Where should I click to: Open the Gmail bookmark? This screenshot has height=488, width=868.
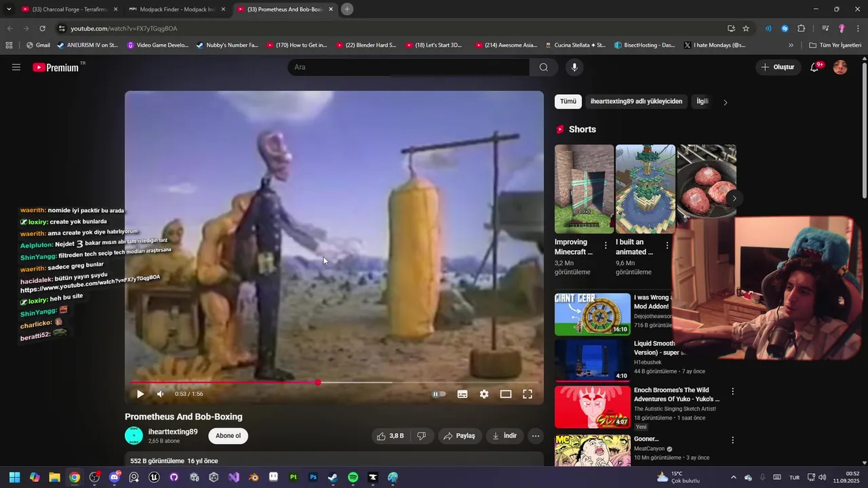pos(38,45)
